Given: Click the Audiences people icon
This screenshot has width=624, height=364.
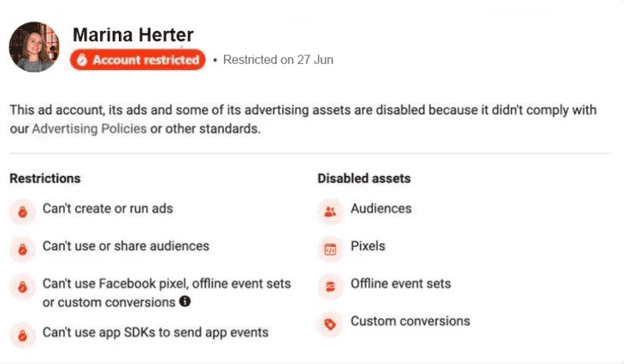Looking at the screenshot, I should (x=330, y=212).
